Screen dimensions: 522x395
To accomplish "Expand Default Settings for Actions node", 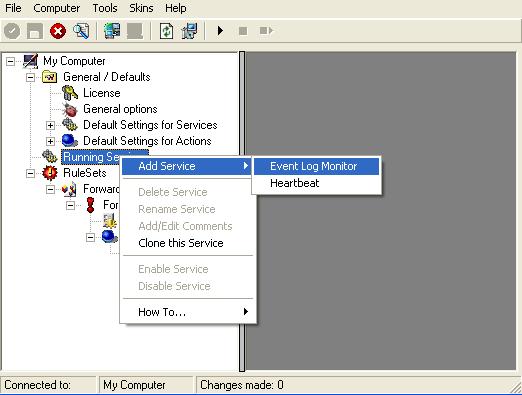I will [x=50, y=141].
